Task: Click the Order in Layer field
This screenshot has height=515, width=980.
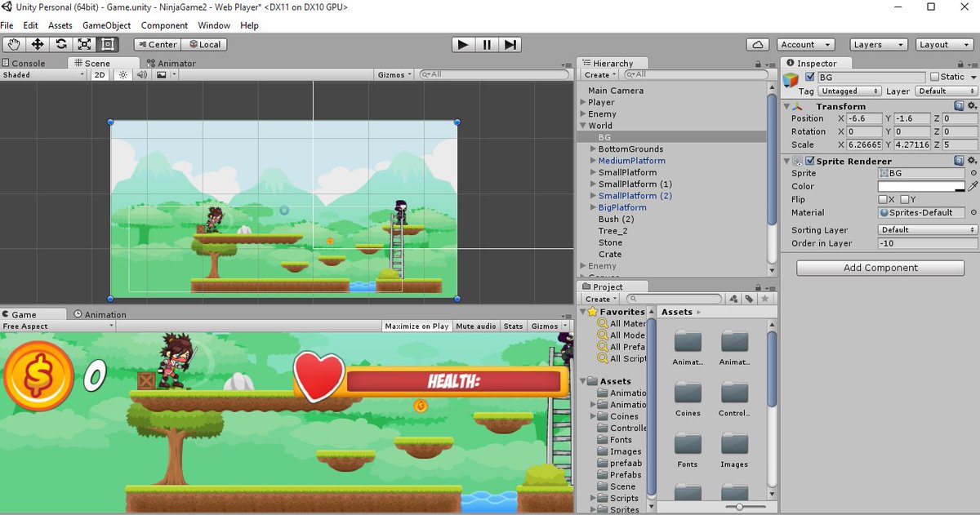Action: [x=928, y=243]
